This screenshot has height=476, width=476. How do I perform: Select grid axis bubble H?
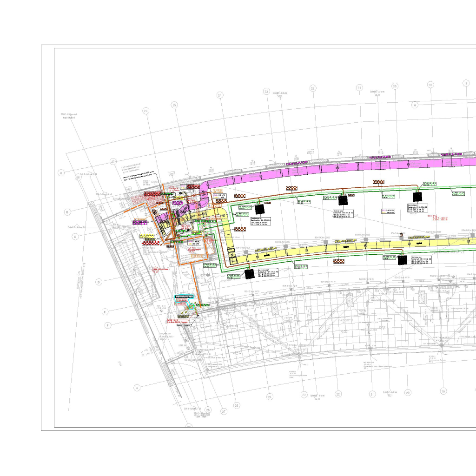[x=60, y=173]
